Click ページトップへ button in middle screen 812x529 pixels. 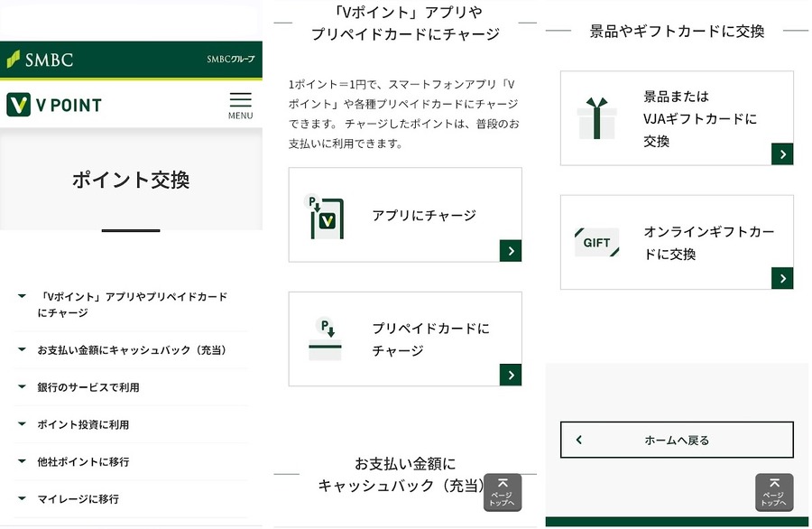(503, 492)
